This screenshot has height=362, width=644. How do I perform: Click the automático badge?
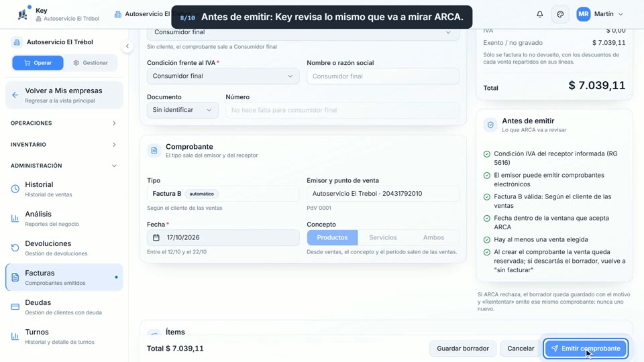(x=202, y=194)
